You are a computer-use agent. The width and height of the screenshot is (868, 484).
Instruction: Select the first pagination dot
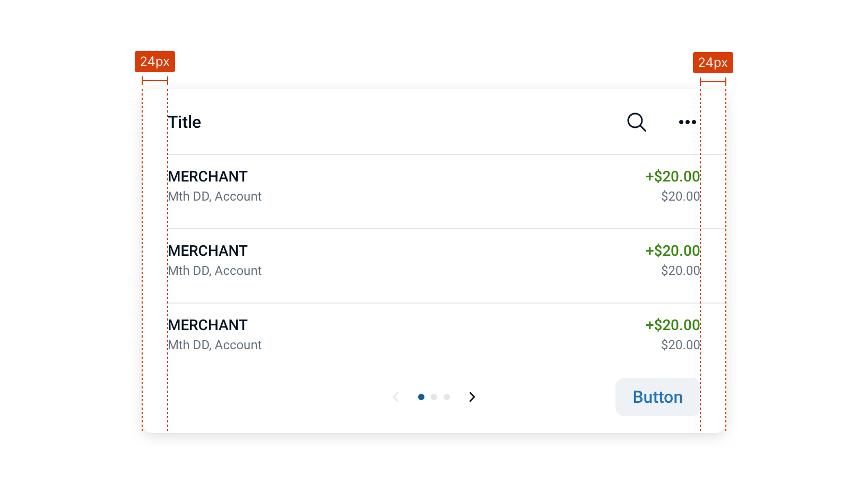(x=421, y=397)
